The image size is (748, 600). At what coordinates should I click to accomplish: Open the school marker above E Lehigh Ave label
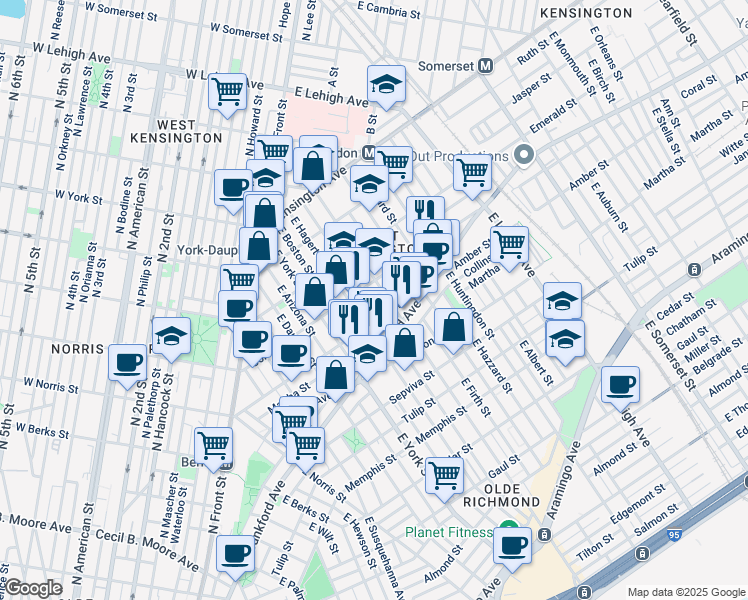point(386,84)
